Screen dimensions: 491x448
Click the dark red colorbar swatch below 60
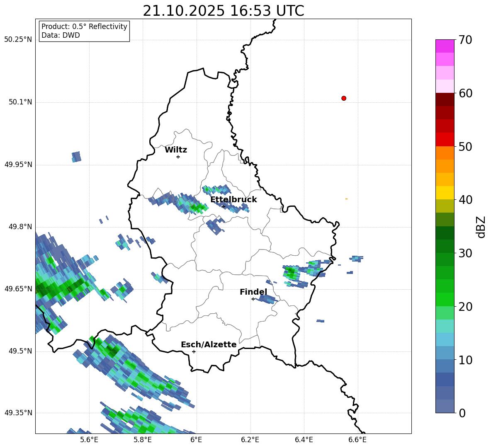445,99
